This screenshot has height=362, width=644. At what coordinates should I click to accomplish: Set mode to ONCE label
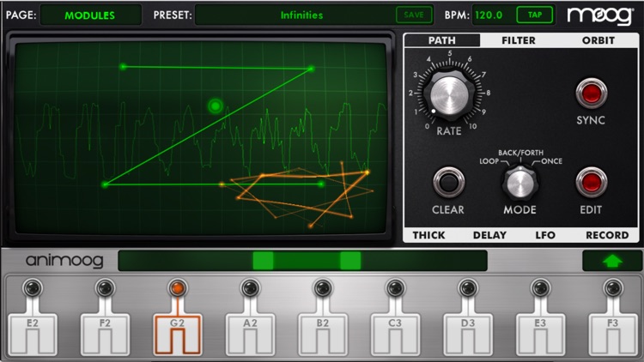[551, 161]
